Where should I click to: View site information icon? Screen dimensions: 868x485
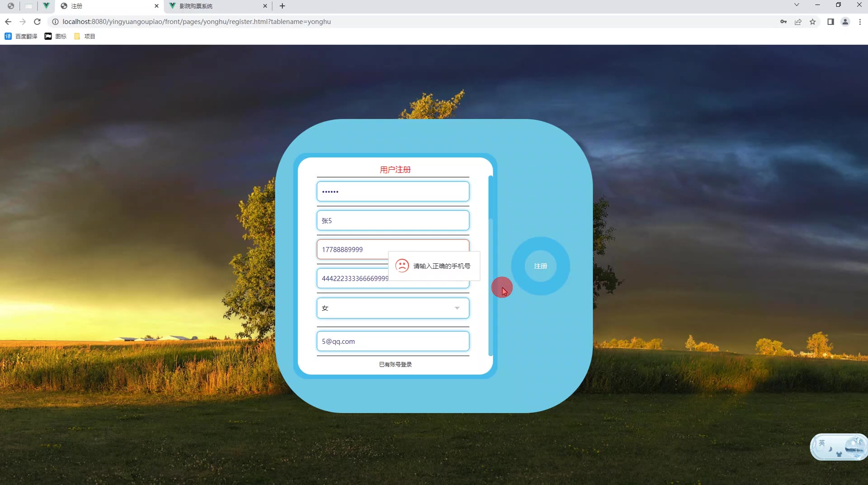point(55,22)
